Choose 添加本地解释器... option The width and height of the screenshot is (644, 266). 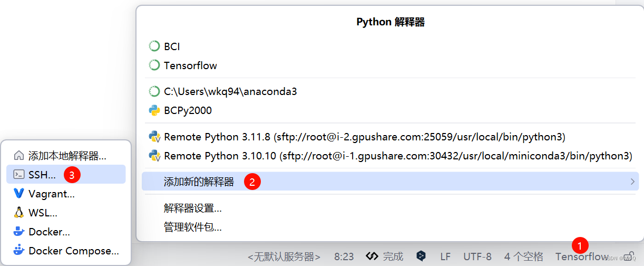[66, 156]
